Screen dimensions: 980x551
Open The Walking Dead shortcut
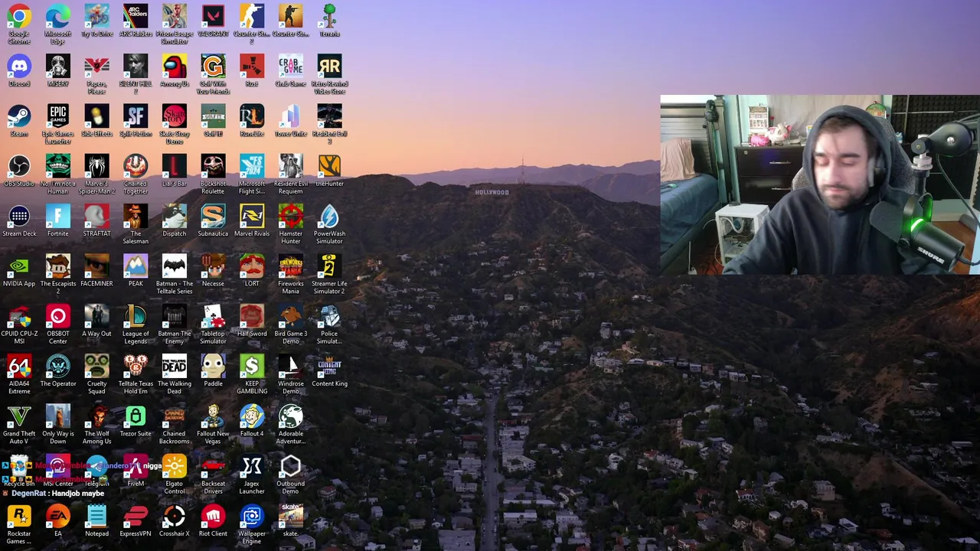pyautogui.click(x=175, y=366)
